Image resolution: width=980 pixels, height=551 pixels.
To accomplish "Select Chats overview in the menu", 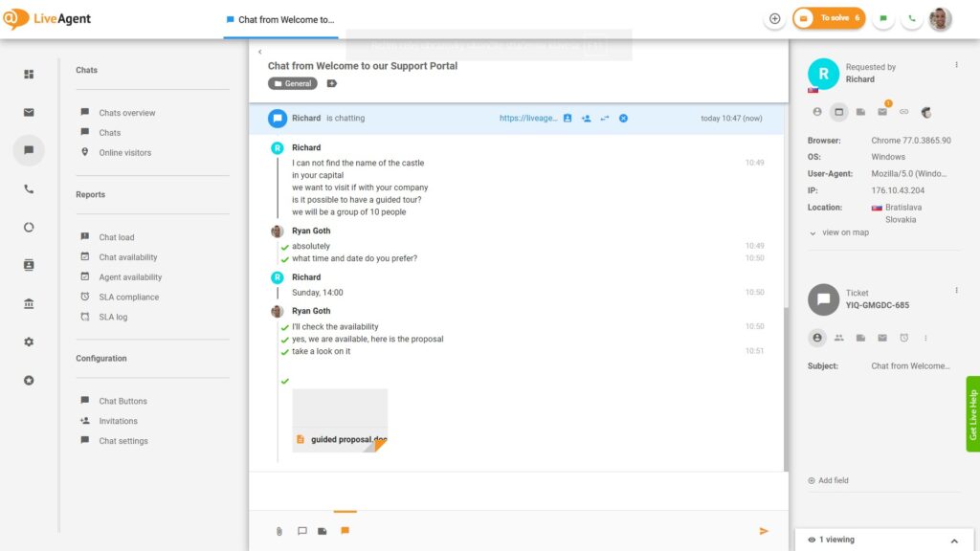I will pyautogui.click(x=126, y=113).
